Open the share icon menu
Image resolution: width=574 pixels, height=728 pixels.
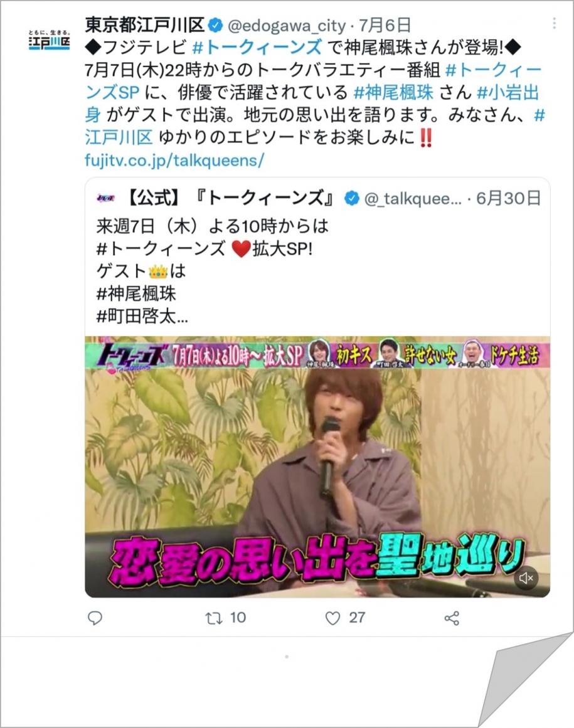(452, 618)
